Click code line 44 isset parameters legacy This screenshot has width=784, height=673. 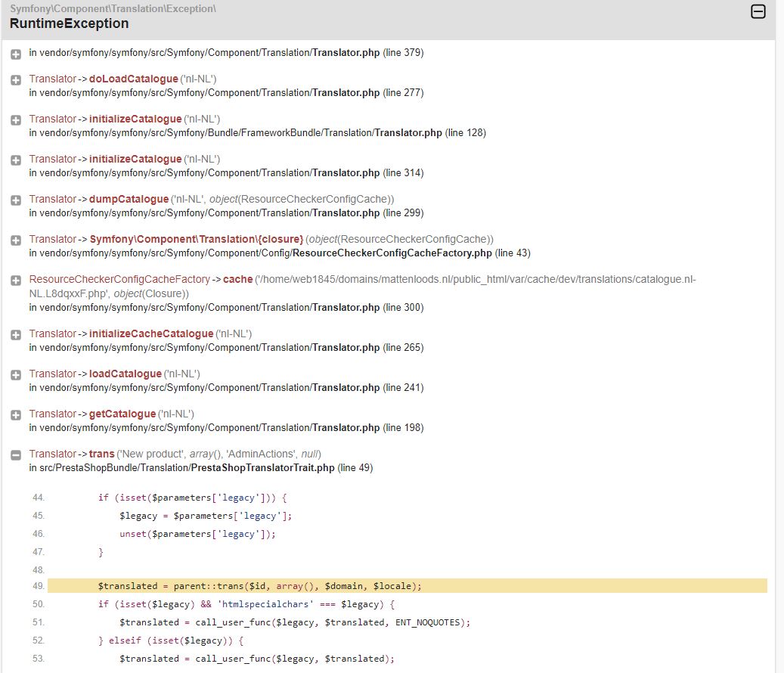point(193,498)
